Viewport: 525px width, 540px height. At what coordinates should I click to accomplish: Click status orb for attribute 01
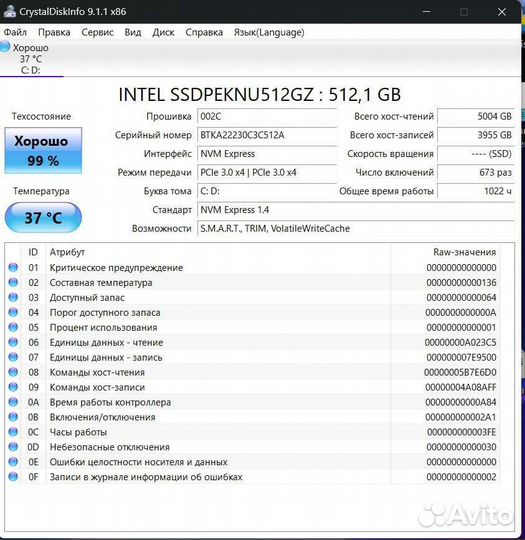(x=13, y=267)
